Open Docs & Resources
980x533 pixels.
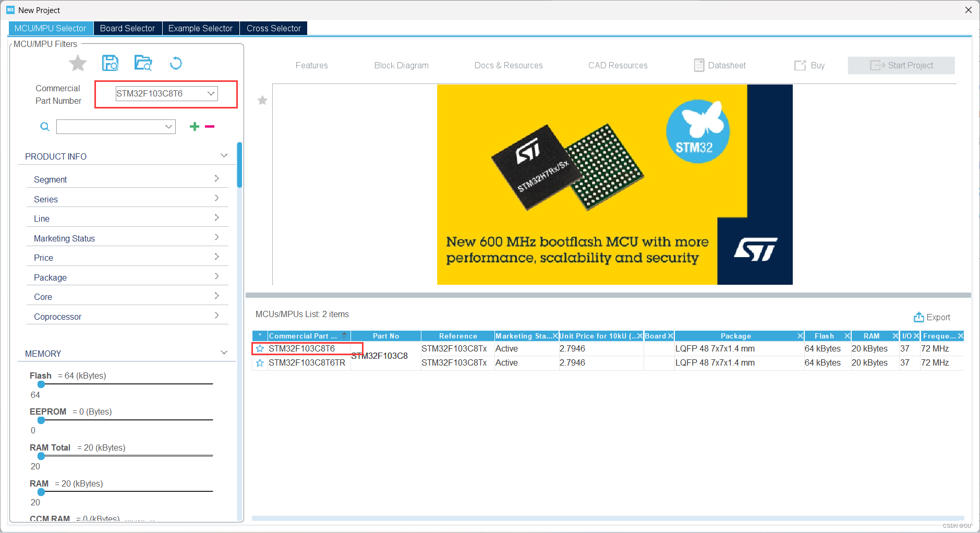pos(509,65)
